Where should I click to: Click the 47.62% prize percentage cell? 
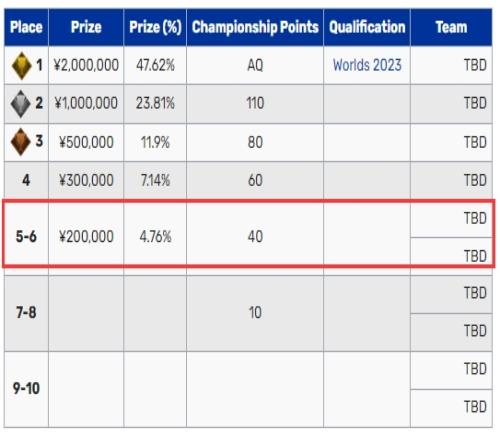click(155, 65)
